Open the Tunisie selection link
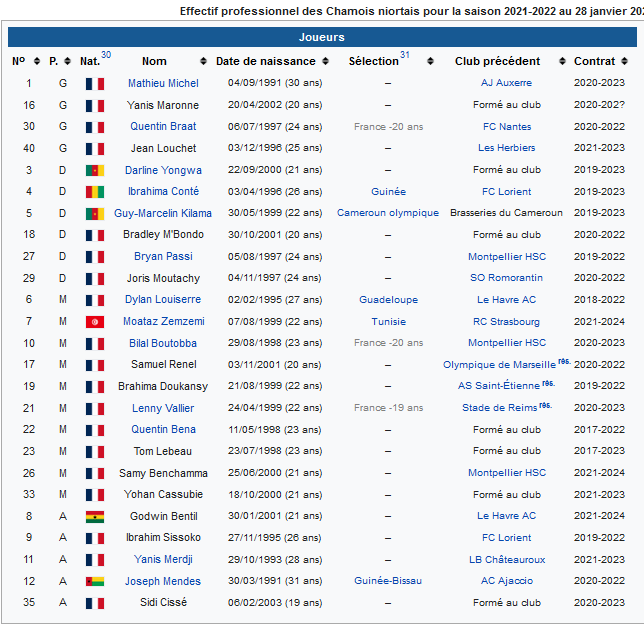Viewport: 644px width, 627px height. 389,322
